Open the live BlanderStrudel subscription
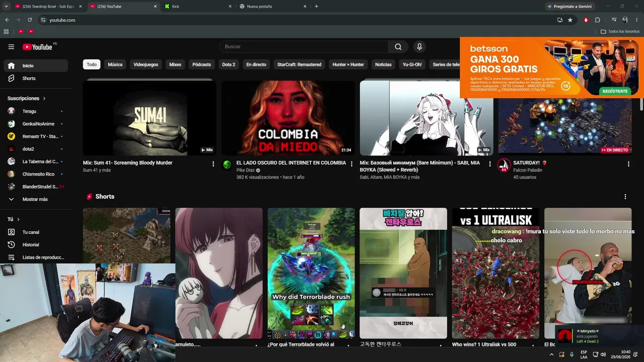The height and width of the screenshot is (362, 644). [36, 187]
